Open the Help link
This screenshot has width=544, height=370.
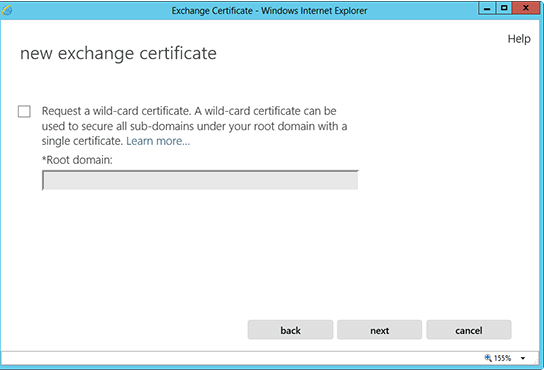tap(519, 39)
